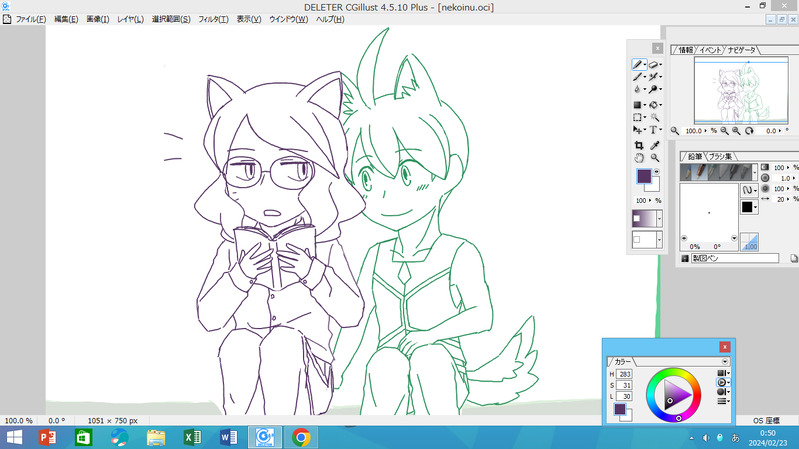Click the leftmost navigator magnifier icon
This screenshot has height=449, width=799.
point(675,131)
